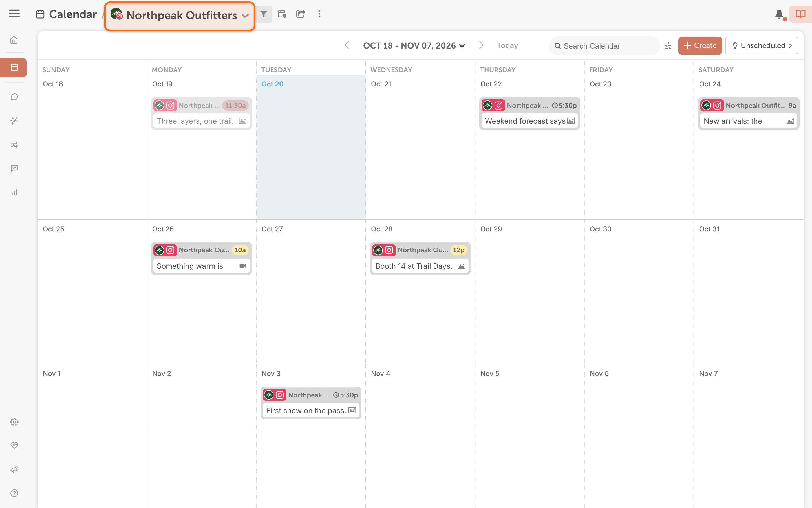Open the approvals checkmark message icon
Viewport: 812px width, 508px height.
[14, 168]
